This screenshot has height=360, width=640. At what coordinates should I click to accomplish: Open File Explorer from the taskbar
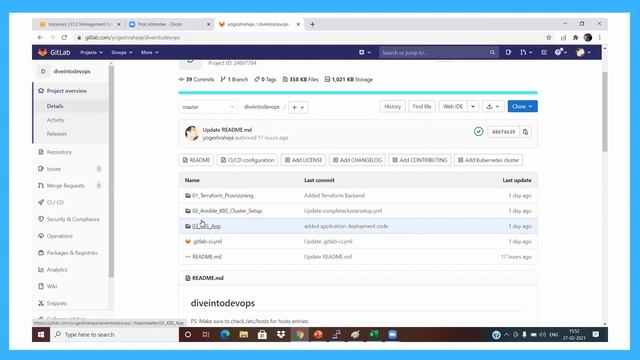click(x=244, y=334)
